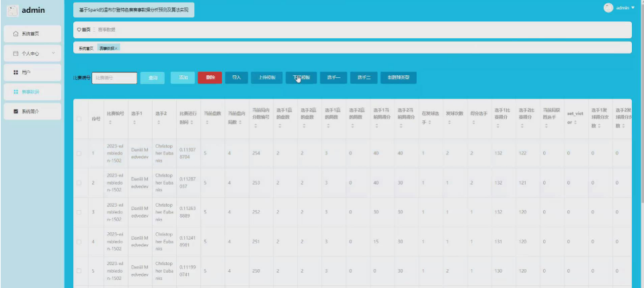Sort by set_victor column arrows

575,122
